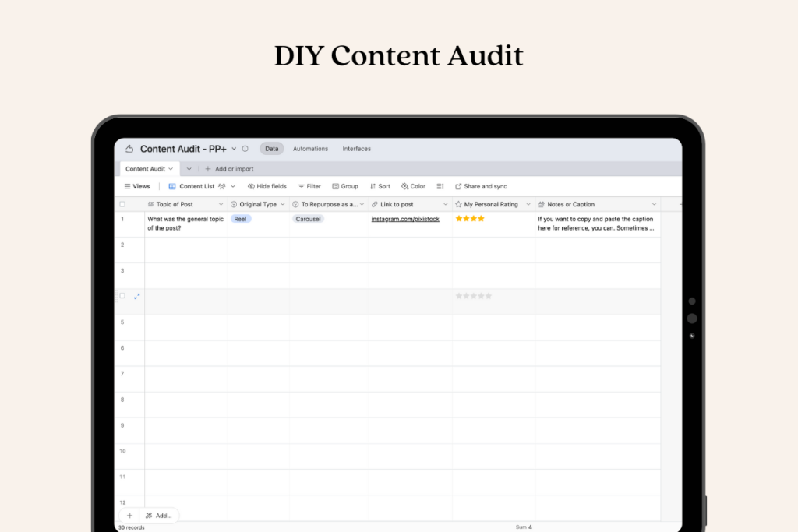The image size is (798, 532).
Task: Set star rating in the hovered row
Action: click(x=474, y=296)
